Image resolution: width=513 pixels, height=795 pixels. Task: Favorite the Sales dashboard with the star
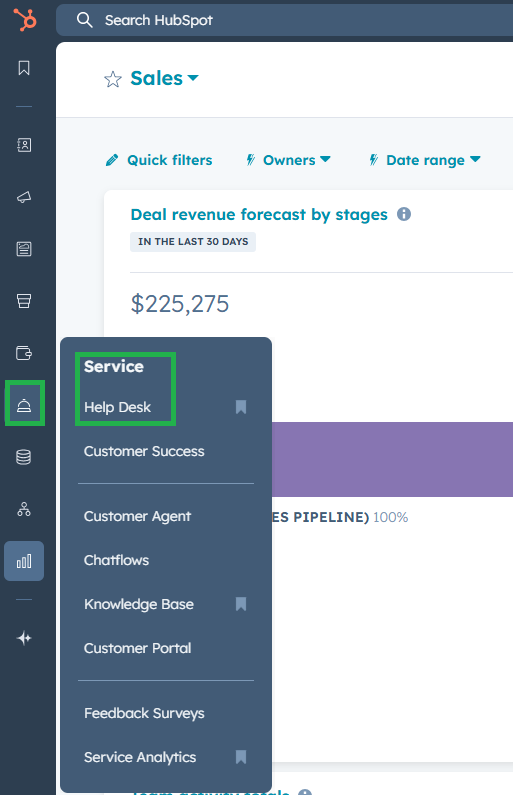pyautogui.click(x=113, y=80)
